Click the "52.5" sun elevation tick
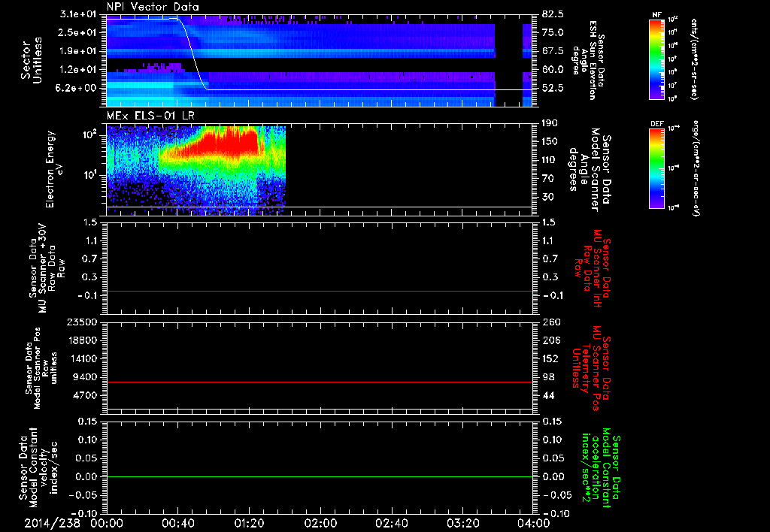This screenshot has width=770, height=532. (553, 89)
